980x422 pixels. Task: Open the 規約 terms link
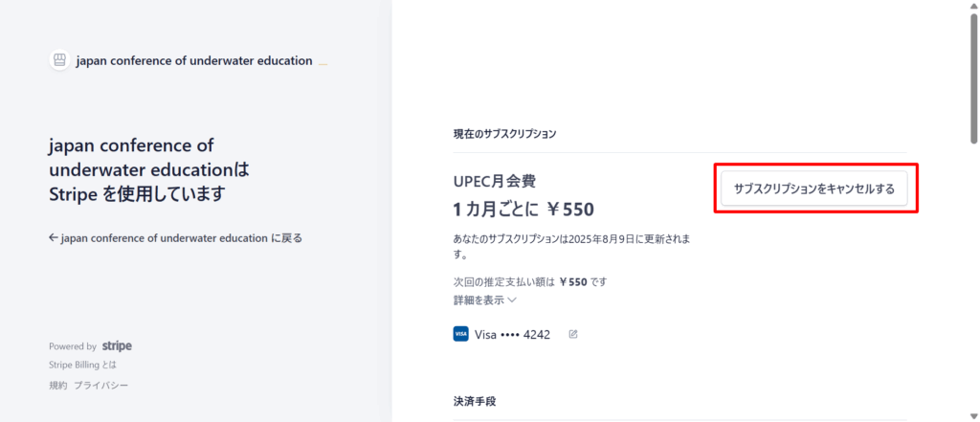[57, 385]
